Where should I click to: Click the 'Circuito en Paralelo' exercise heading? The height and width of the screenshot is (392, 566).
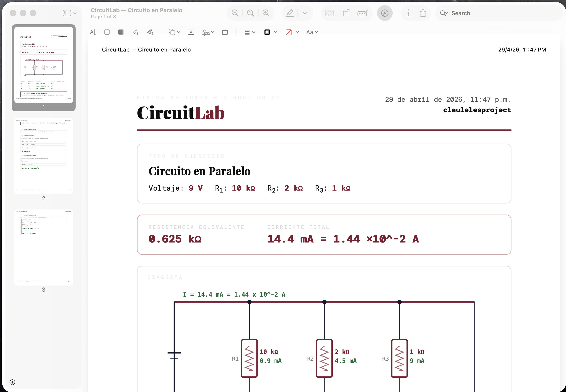click(x=199, y=171)
